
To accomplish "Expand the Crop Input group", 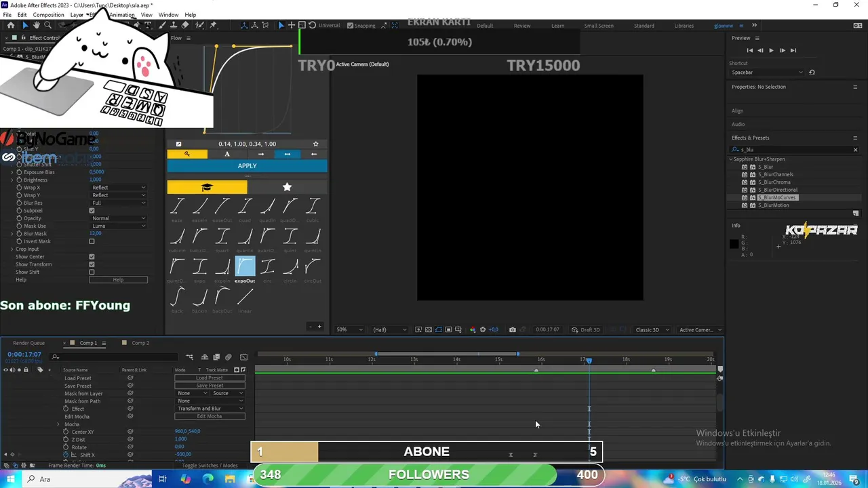I will [12, 249].
